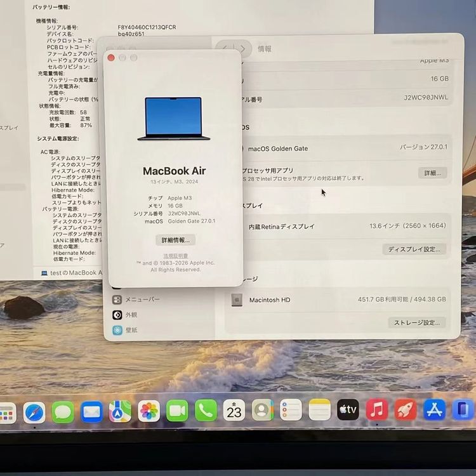Viewport: 476px width, 476px height.
Task: Go back with the Settings chevron arrow
Action: click(225, 48)
